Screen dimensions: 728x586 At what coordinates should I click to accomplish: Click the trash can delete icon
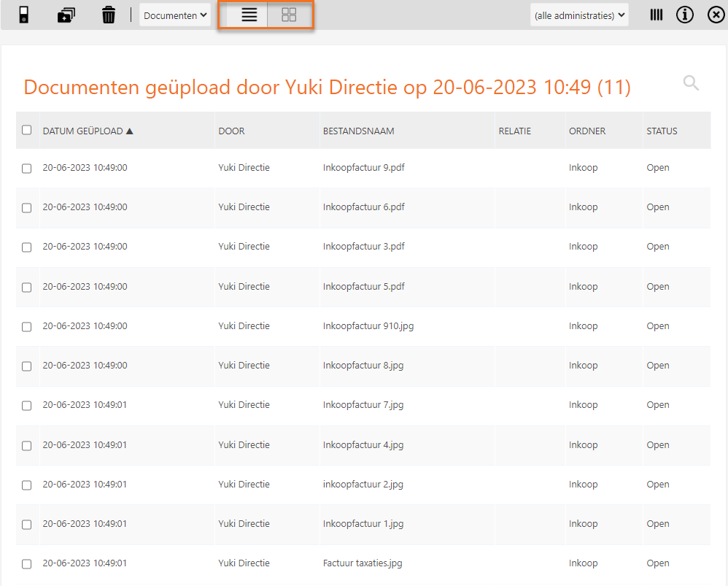click(x=109, y=15)
